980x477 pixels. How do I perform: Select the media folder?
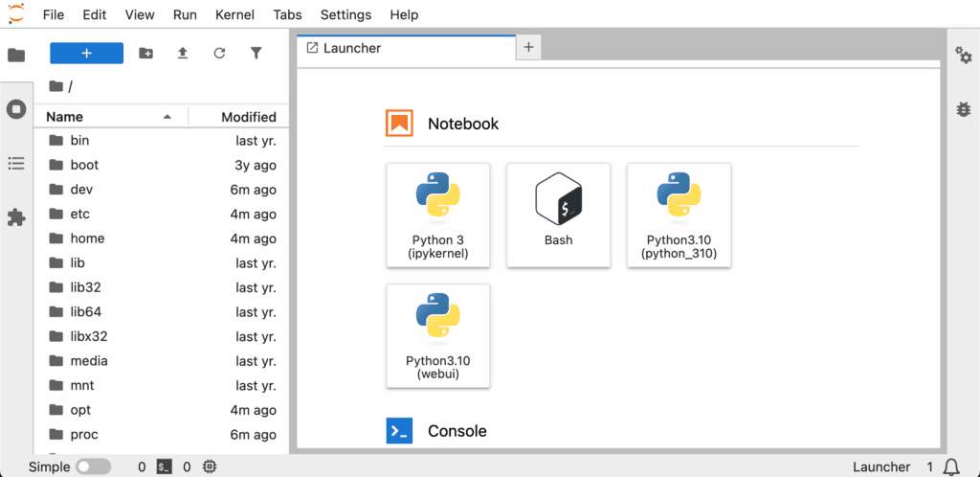pos(161,361)
